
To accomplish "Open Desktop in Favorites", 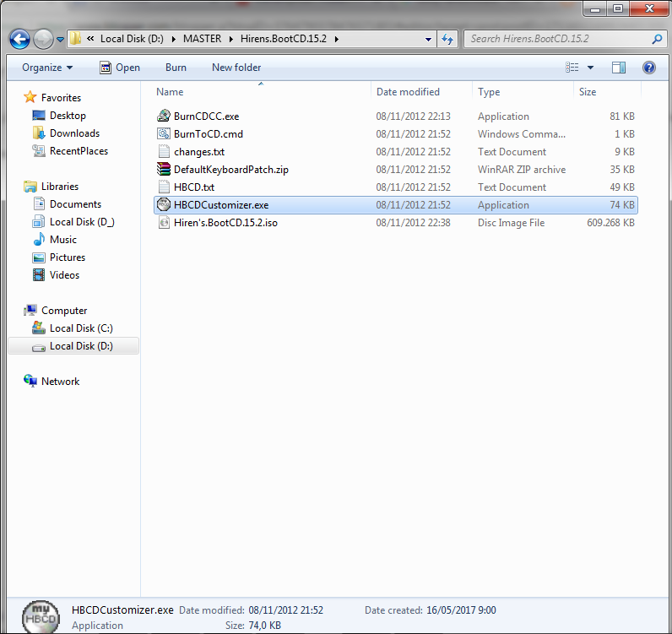I will [68, 116].
